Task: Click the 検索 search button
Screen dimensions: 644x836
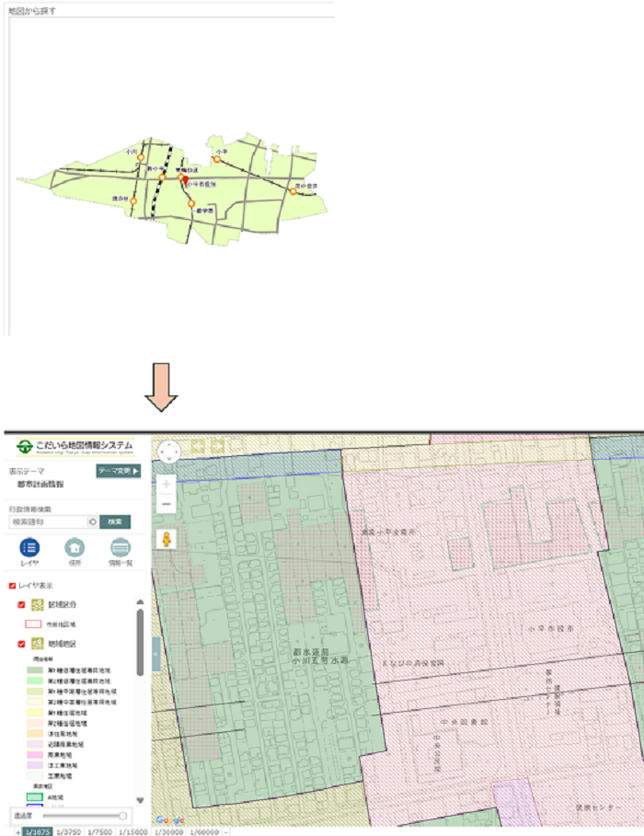Action: [115, 521]
